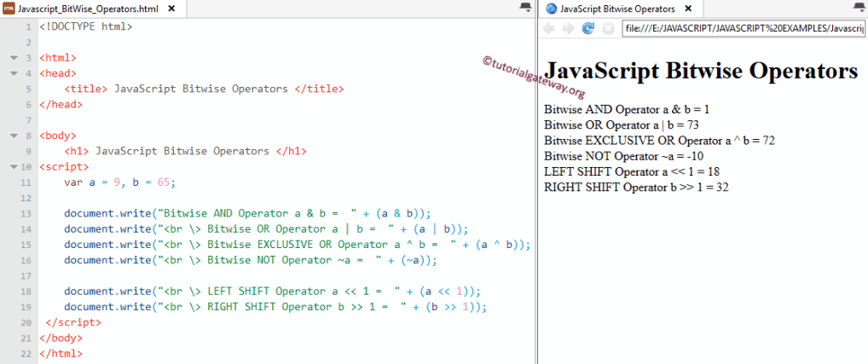868x364 pixels.
Task: Click the file URL address field
Action: click(744, 28)
